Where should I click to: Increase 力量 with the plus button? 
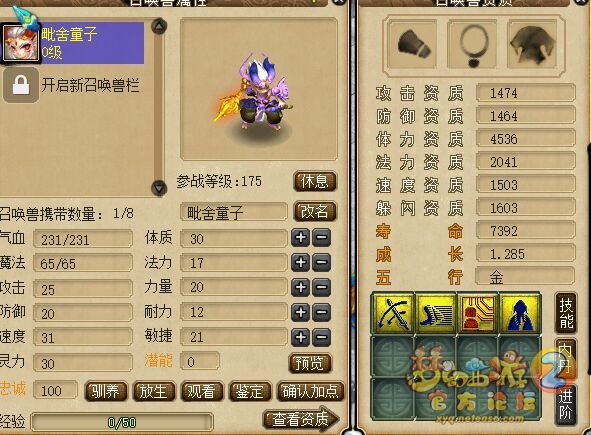tap(301, 287)
